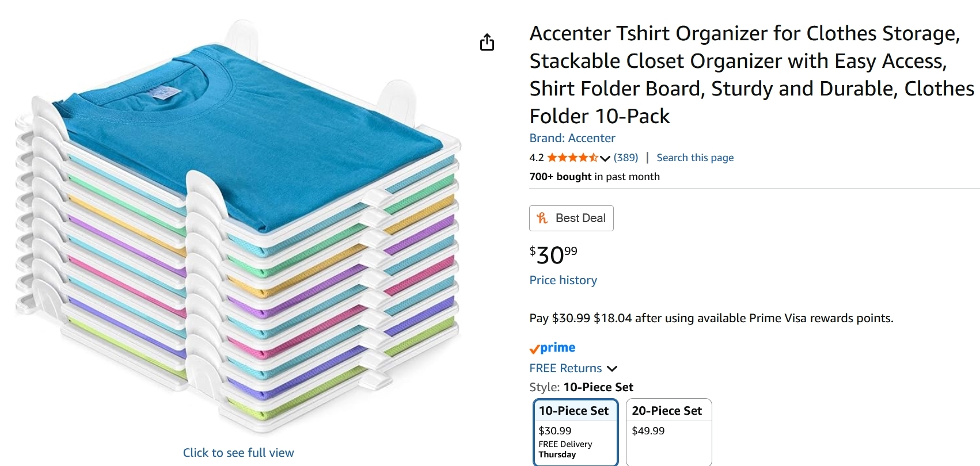Open the 389 customer reviews link
Image resolution: width=980 pixels, height=466 pixels.
(626, 158)
